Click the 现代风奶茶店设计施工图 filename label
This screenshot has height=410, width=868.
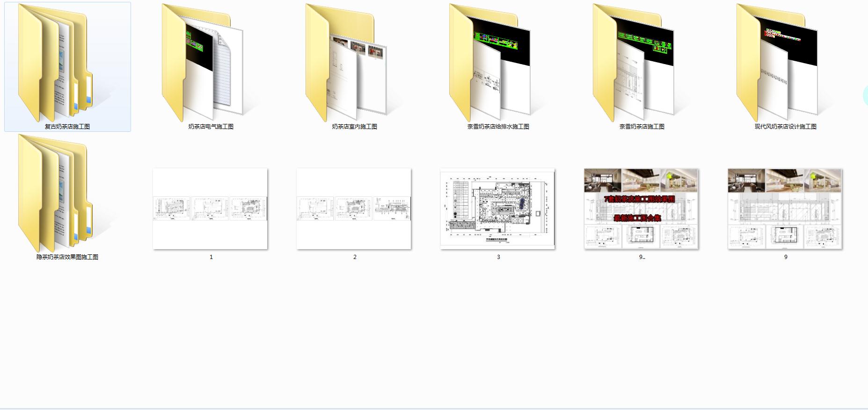[786, 127]
